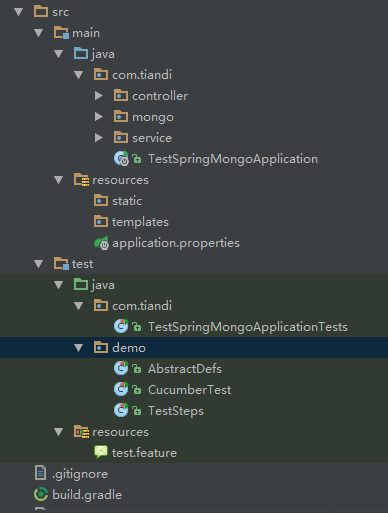Viewport: 388px width, 513px height.
Task: Click the AbstractDefs class icon
Action: (121, 368)
